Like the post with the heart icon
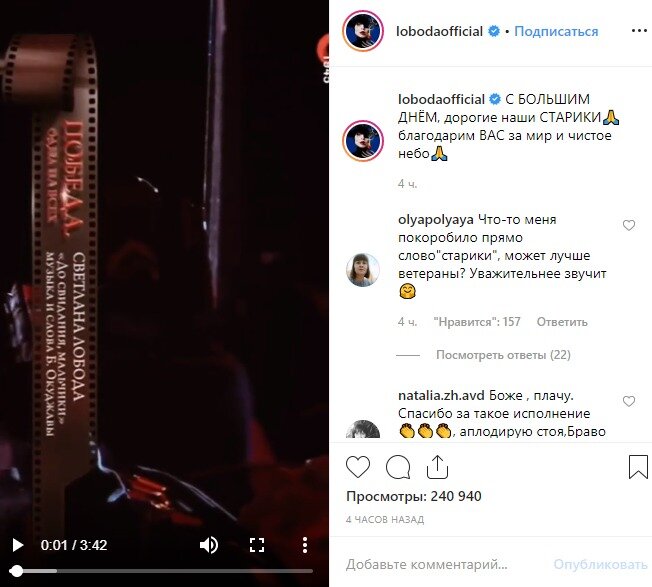This screenshot has height=587, width=652. tap(358, 467)
